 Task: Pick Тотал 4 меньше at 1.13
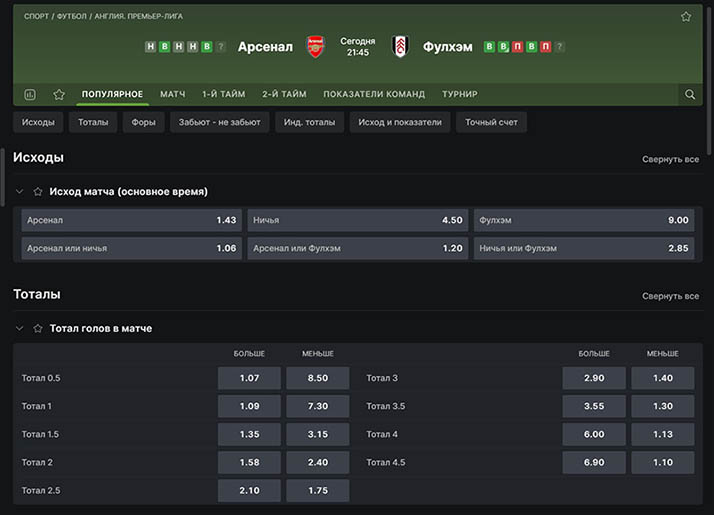663,434
